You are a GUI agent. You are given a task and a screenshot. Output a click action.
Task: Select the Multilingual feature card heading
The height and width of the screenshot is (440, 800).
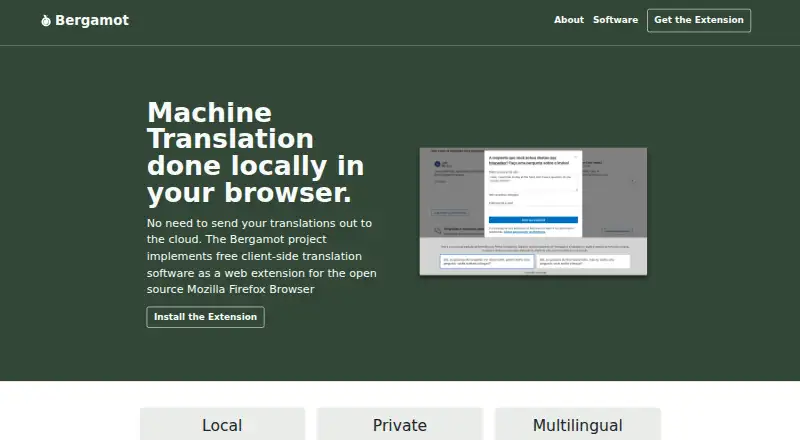pyautogui.click(x=578, y=425)
